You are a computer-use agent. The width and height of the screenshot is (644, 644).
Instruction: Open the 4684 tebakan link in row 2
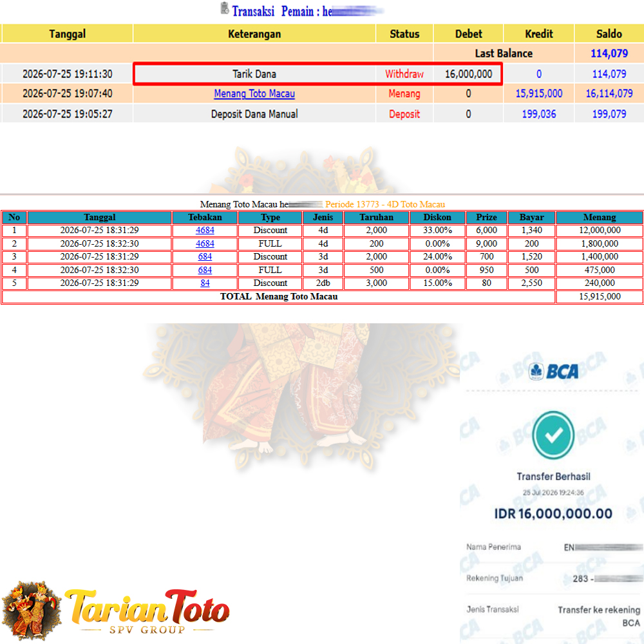pyautogui.click(x=205, y=243)
